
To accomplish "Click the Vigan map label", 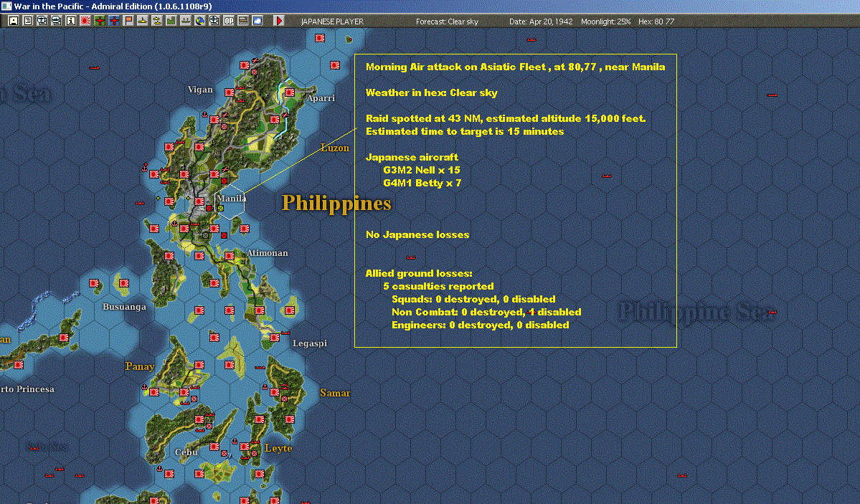I will [x=200, y=90].
